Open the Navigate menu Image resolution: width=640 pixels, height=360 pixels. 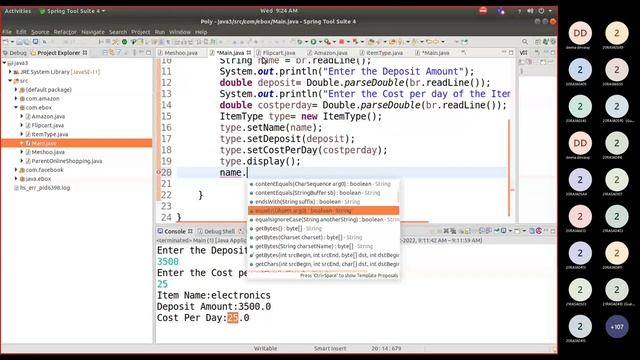[93, 32]
